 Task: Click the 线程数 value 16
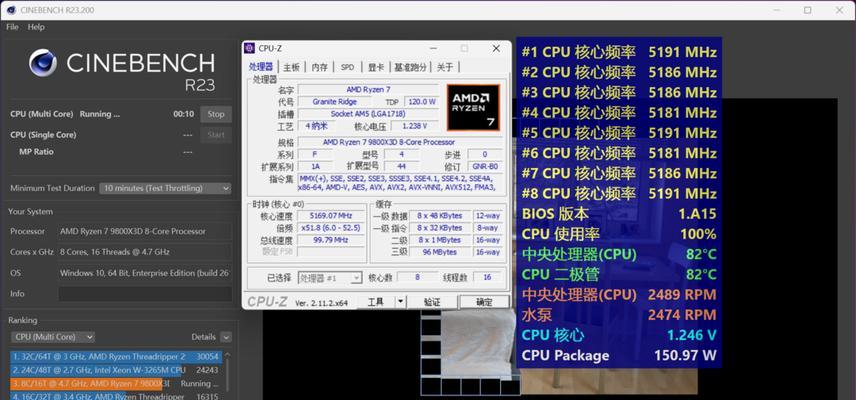(x=487, y=277)
